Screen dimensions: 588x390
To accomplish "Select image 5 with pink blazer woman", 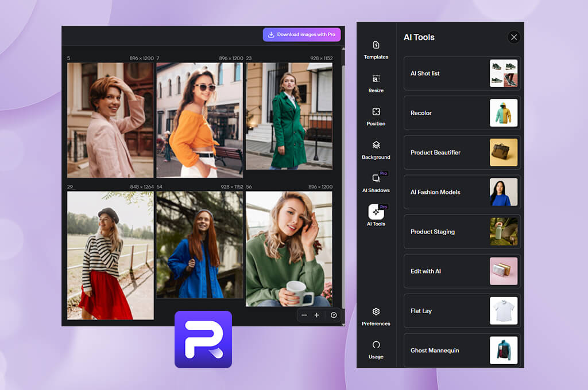I will point(110,120).
